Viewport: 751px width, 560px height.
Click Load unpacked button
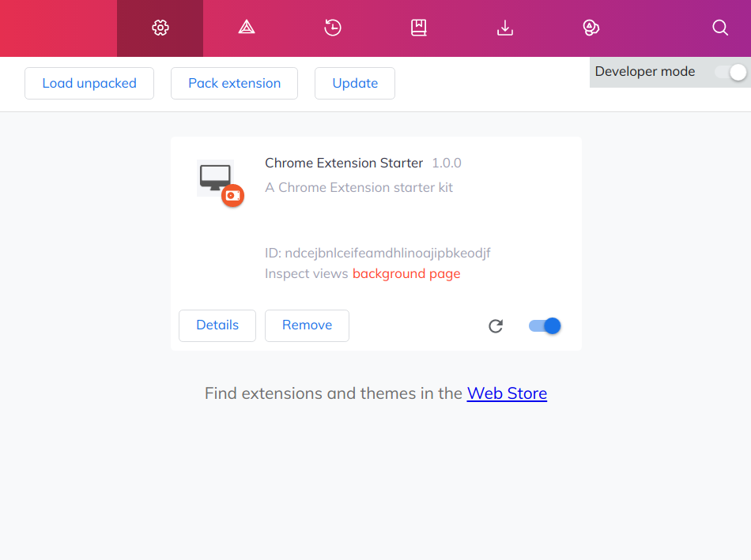[x=89, y=83]
